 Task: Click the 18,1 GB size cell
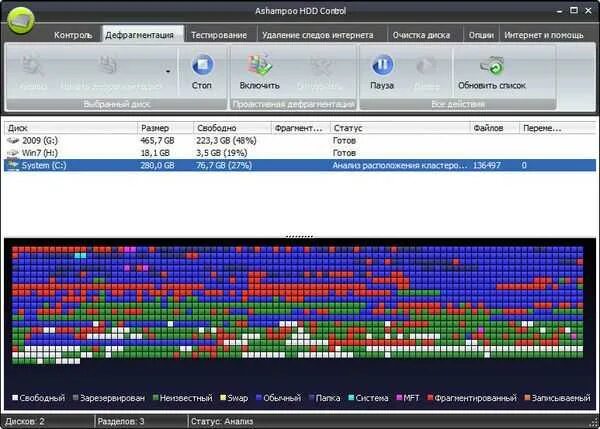point(155,153)
